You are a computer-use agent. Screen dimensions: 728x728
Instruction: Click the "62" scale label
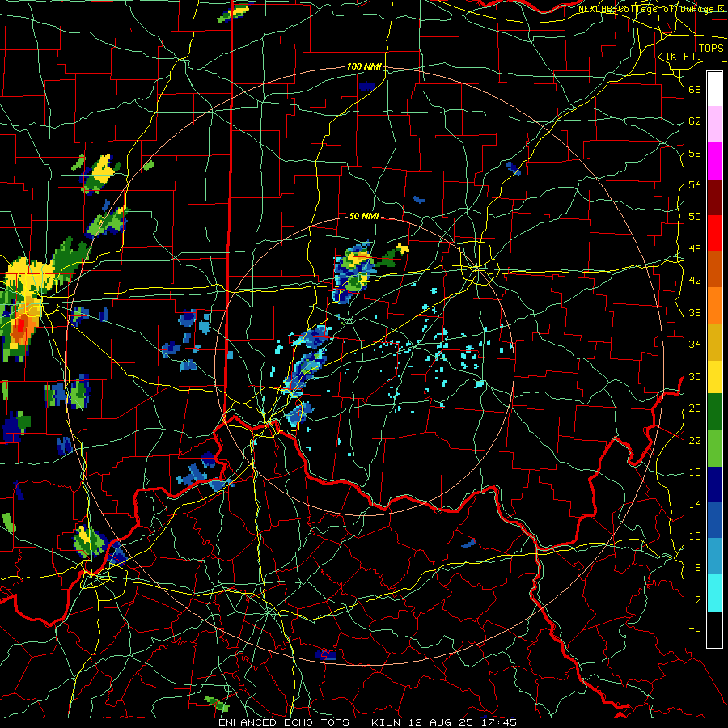coord(695,121)
